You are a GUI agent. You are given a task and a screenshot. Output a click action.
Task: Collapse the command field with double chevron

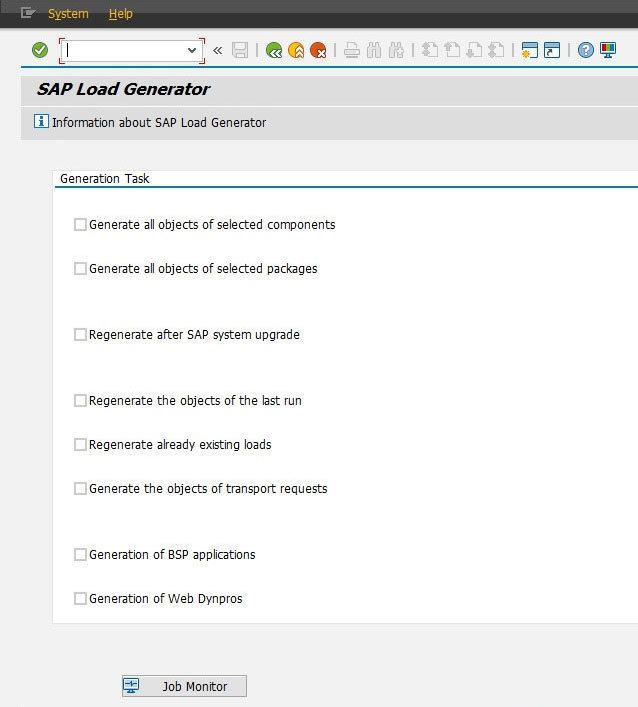click(x=217, y=50)
